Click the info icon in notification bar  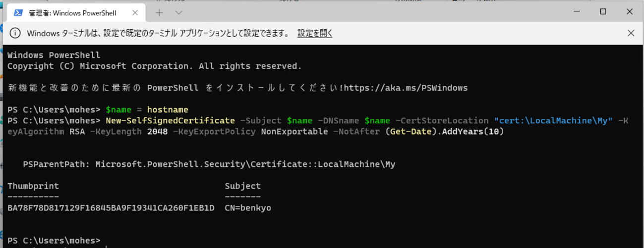[15, 33]
